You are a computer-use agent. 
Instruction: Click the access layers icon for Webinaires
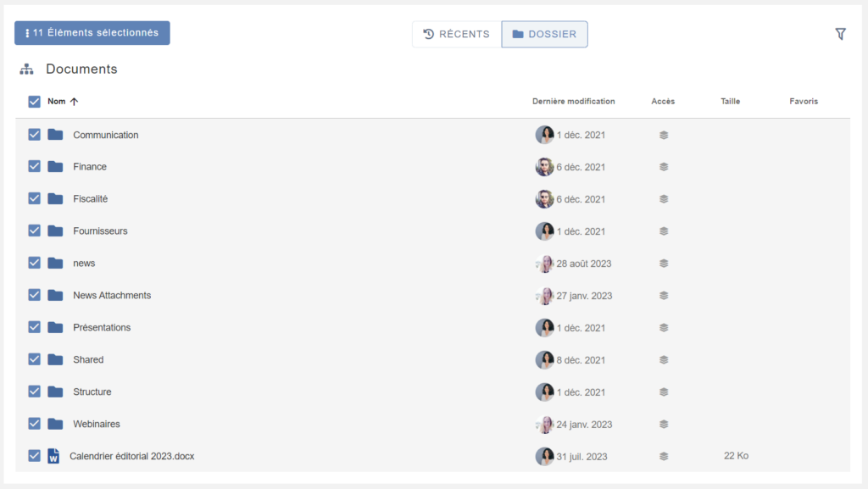coord(664,424)
